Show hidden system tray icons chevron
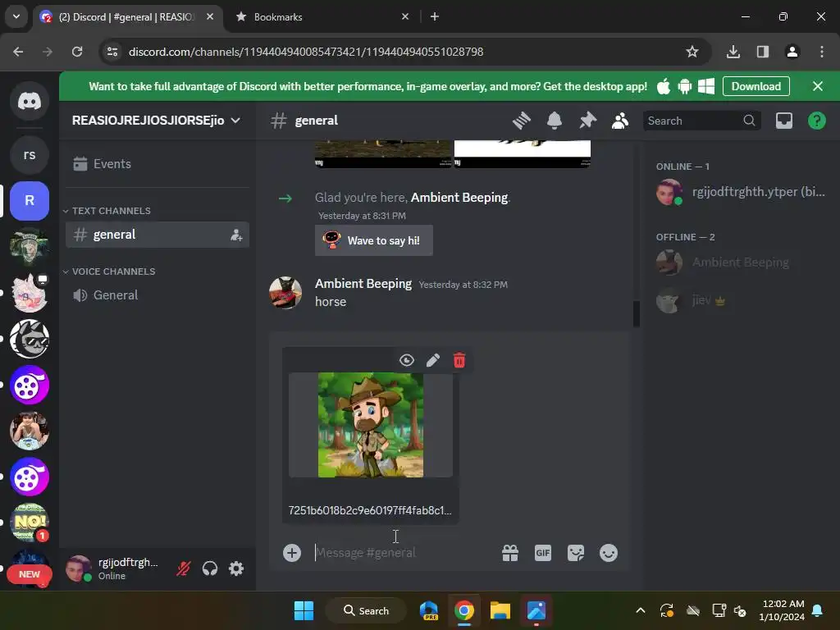Viewport: 840px width, 630px height. tap(640, 610)
